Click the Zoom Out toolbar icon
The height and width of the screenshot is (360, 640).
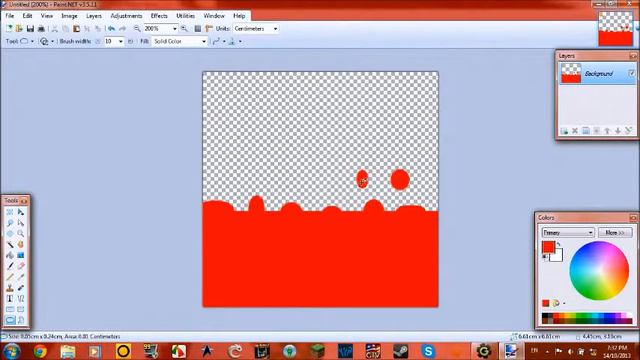pos(137,29)
